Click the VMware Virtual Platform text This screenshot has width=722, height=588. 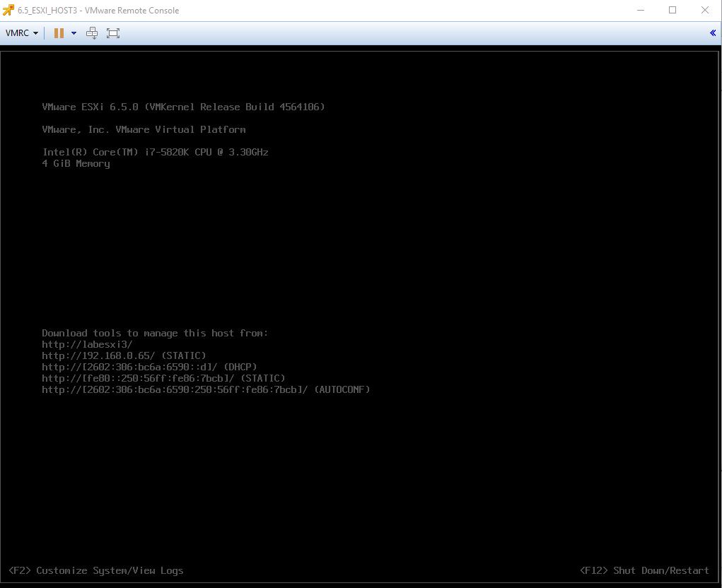[x=144, y=129]
